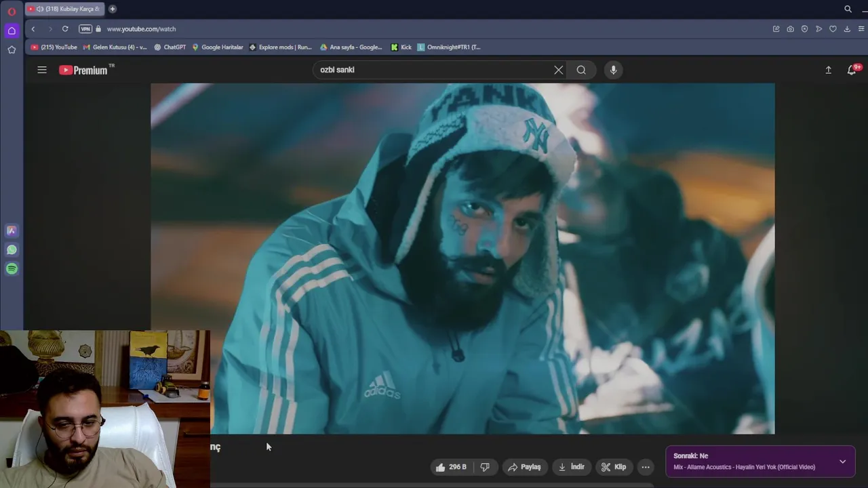
Task: Open the YouTube hamburger guide menu
Action: [x=42, y=70]
